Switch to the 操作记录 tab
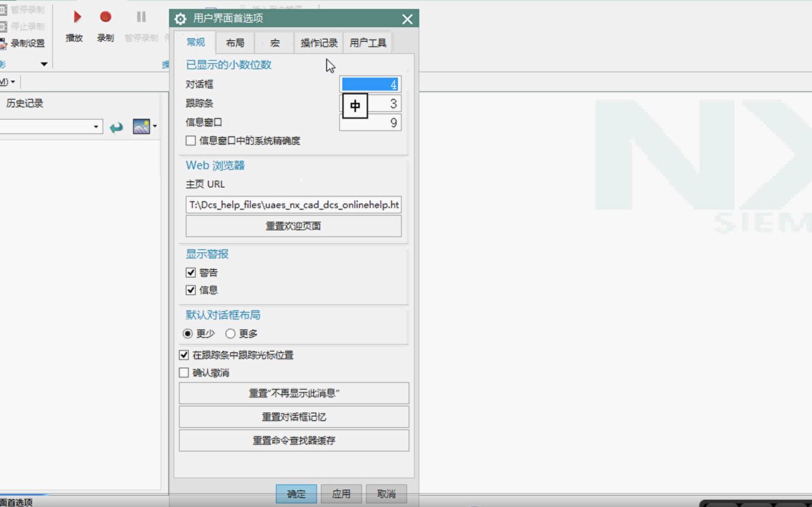The image size is (812, 507). 319,43
